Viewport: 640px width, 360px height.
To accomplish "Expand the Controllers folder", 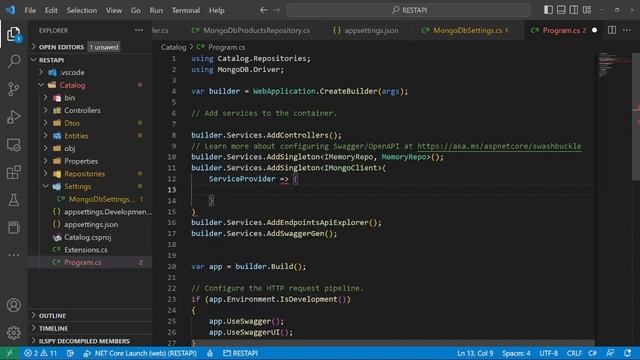I will 90,111.
